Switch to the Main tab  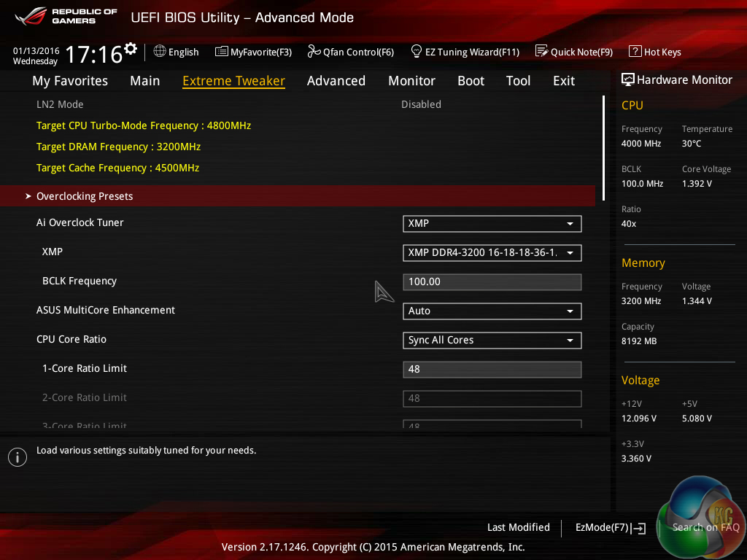(x=145, y=81)
